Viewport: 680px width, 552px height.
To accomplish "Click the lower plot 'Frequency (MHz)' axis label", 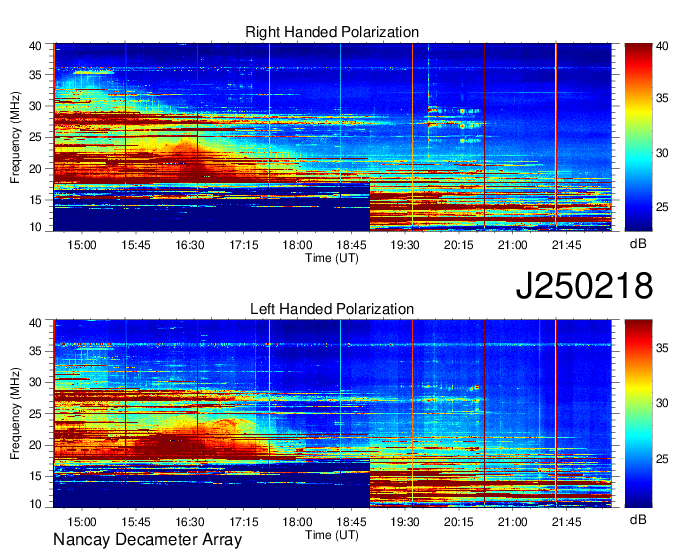I will [x=16, y=414].
